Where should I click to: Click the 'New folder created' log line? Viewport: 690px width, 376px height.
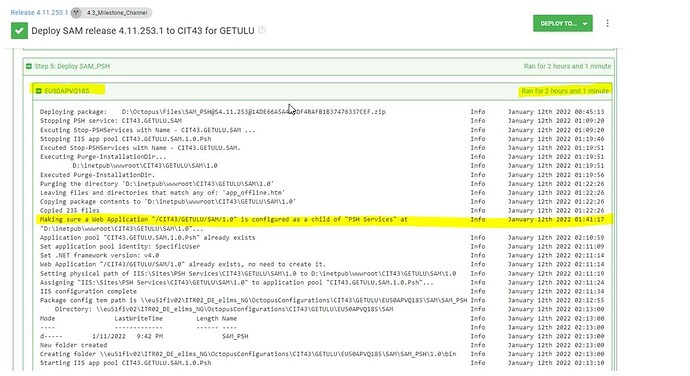[x=73, y=345]
